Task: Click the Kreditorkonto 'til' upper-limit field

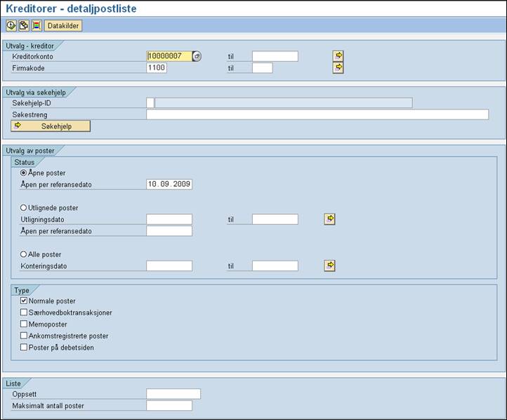Action: pos(275,56)
